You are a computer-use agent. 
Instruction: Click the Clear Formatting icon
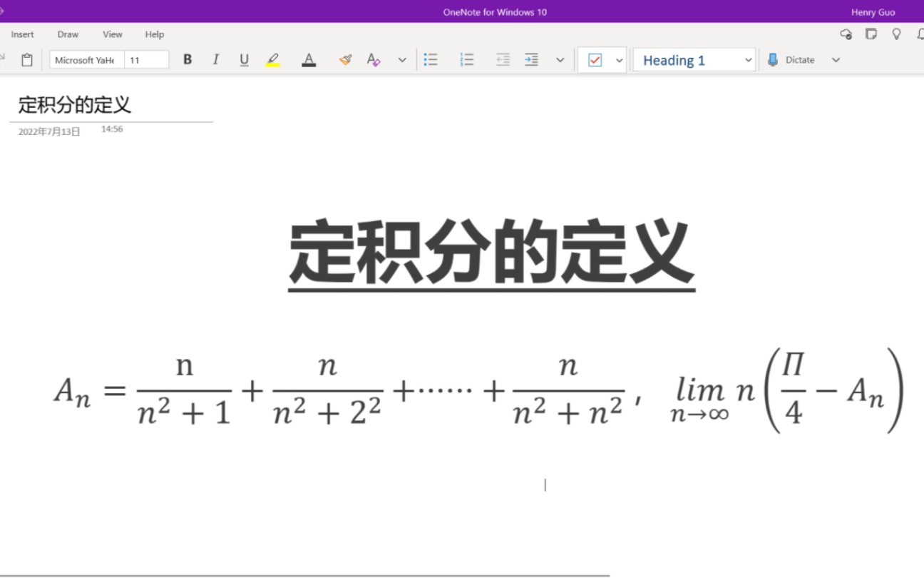click(x=374, y=60)
